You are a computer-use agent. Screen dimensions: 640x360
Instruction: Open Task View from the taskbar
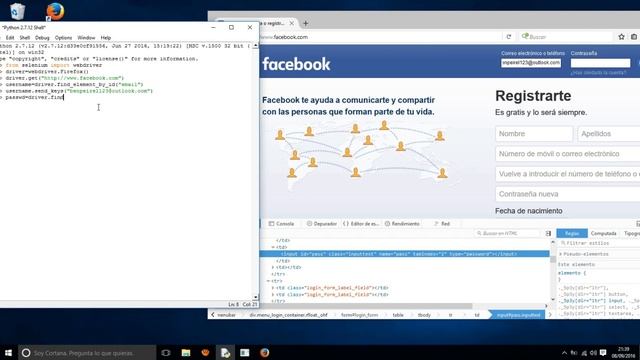pyautogui.click(x=166, y=353)
